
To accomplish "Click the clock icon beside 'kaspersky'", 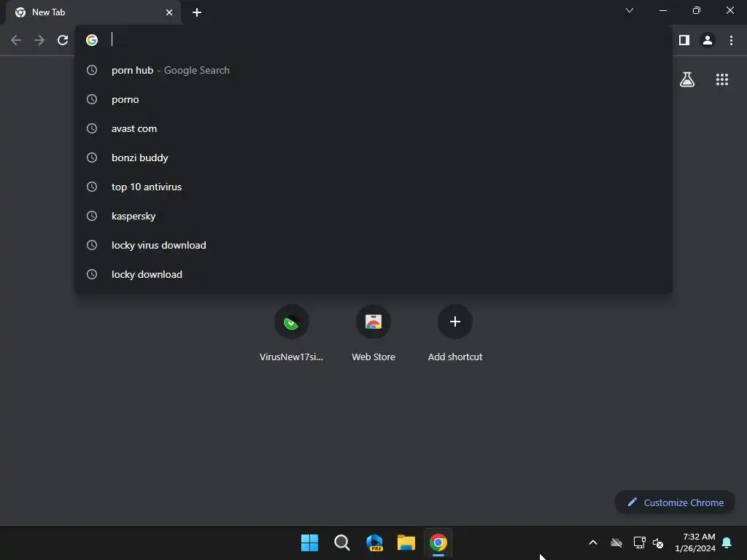I will tap(92, 216).
